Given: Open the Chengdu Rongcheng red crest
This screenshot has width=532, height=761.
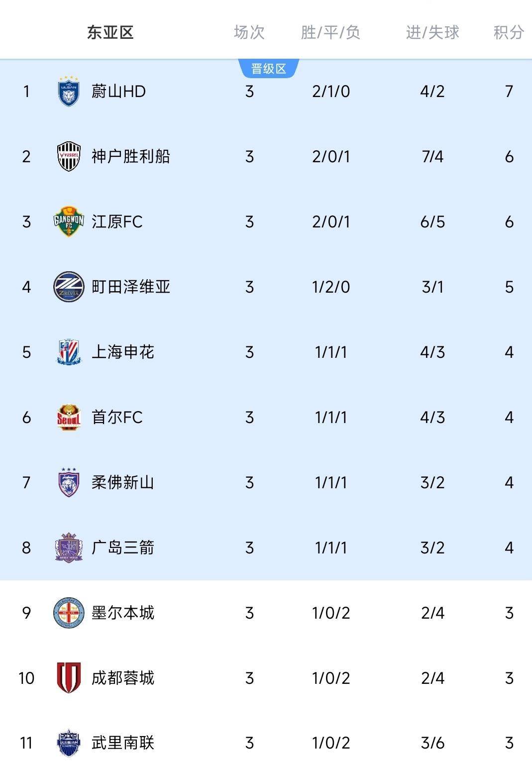Looking at the screenshot, I should [x=69, y=678].
